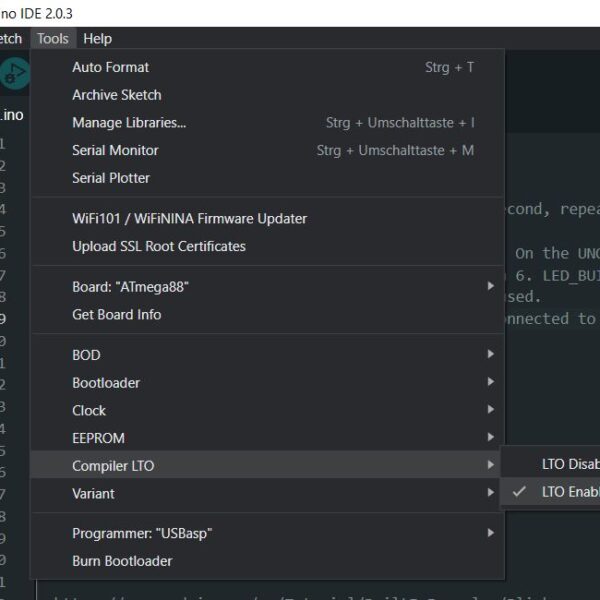Click the partially visible upload arrow toolbar icon
Viewport: 600px width, 600px height.
coord(14,73)
